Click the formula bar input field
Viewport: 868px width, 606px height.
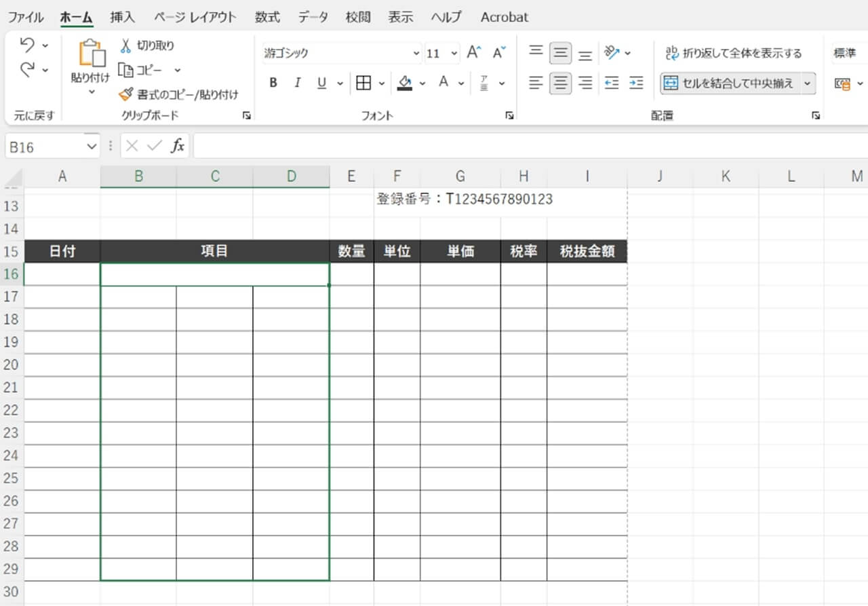coord(530,146)
